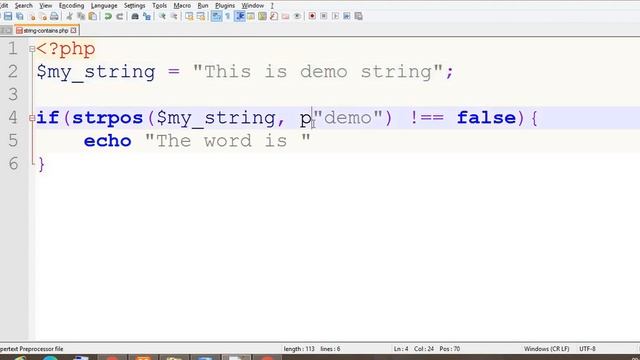Image resolution: width=640 pixels, height=360 pixels.
Task: Click the false keyword on line 4
Action: pos(487,118)
